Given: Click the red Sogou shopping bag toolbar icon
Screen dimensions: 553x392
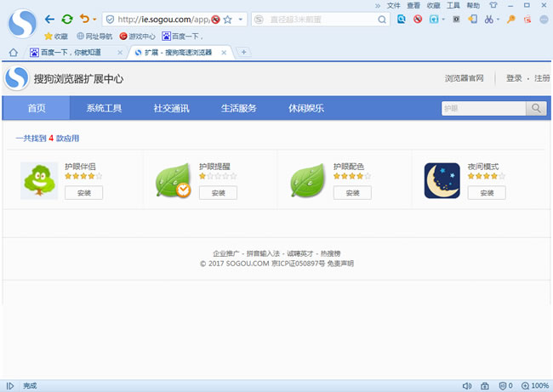Looking at the screenshot, I should pyautogui.click(x=527, y=19).
